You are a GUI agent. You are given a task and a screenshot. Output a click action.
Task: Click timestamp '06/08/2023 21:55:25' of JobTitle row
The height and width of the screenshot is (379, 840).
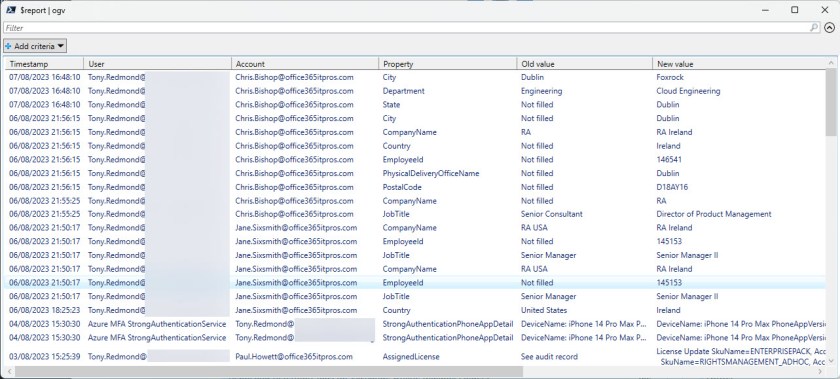[x=44, y=214]
